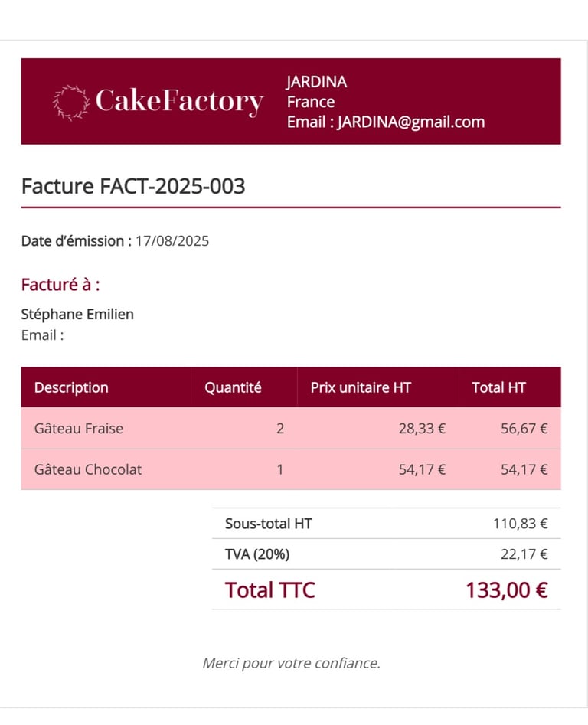Click the JARDINA company name in header
The image size is (588, 725).
(x=316, y=82)
